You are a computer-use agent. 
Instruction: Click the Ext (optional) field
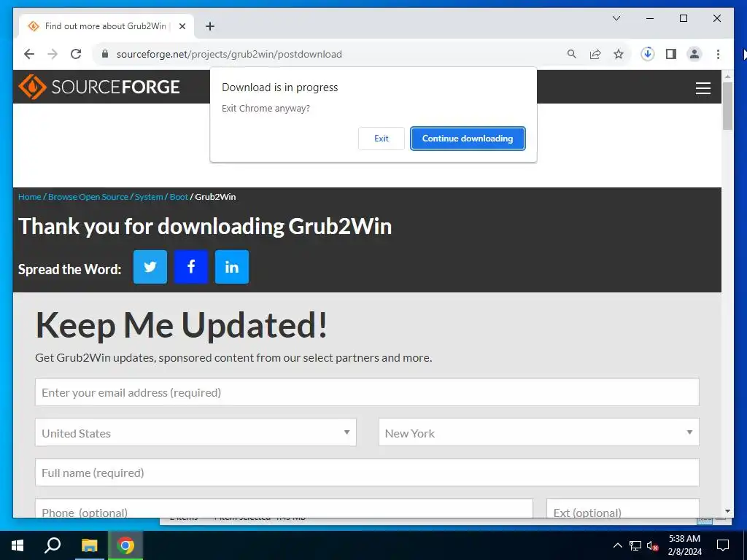[623, 508]
